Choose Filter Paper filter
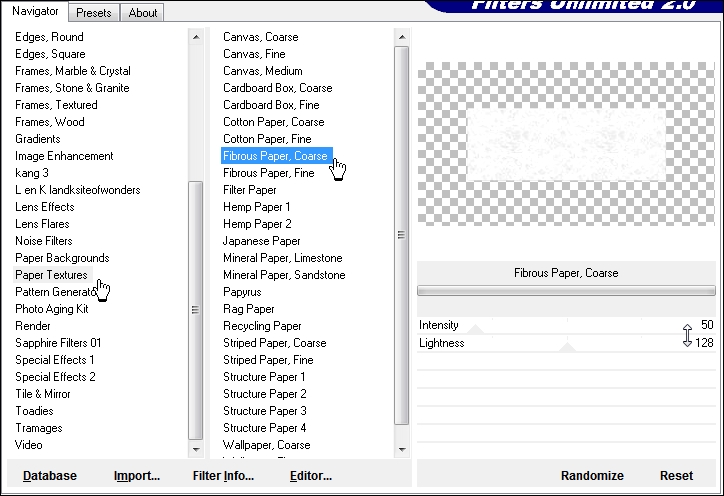Screen dimensions: 724x496 coord(250,190)
